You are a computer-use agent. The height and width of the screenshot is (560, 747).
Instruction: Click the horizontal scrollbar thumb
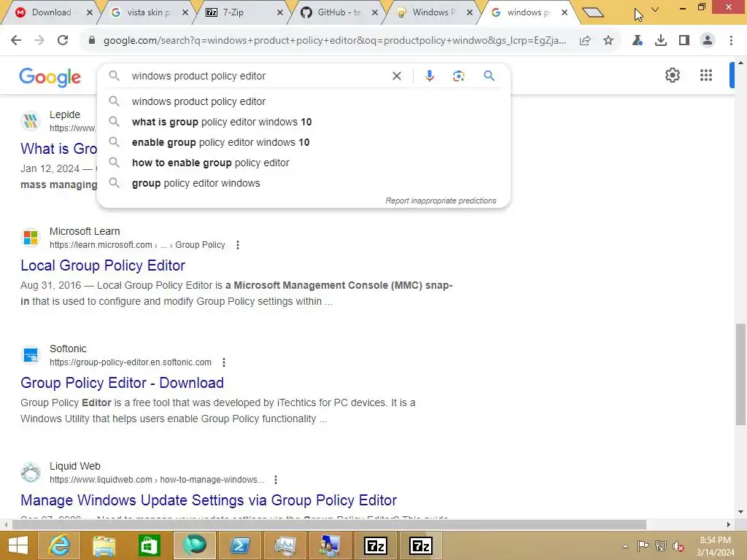click(329, 524)
